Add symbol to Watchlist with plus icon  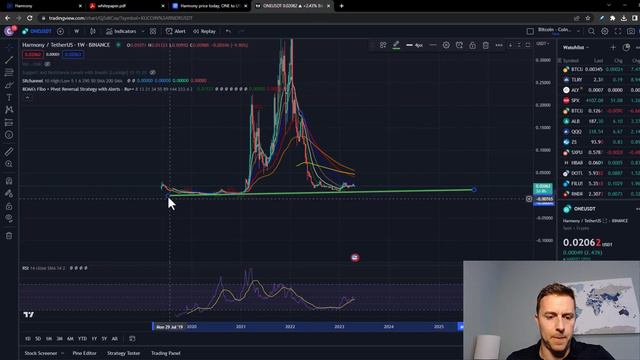point(613,47)
